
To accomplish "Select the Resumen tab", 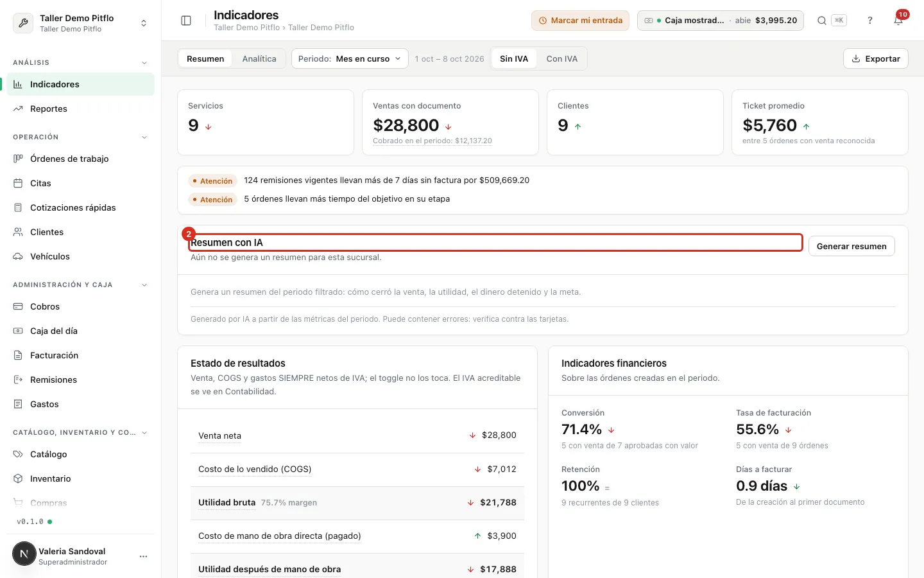I will coord(205,58).
